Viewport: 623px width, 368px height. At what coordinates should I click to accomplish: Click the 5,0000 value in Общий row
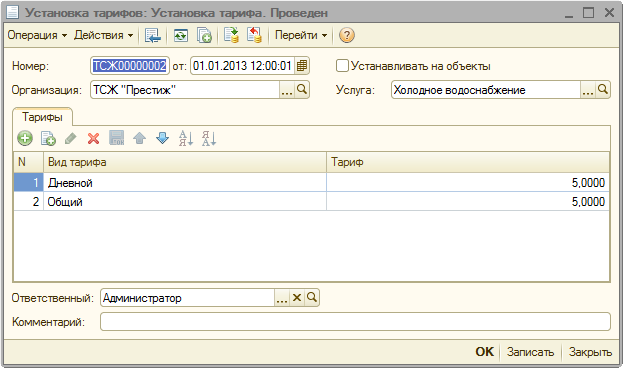(588, 202)
